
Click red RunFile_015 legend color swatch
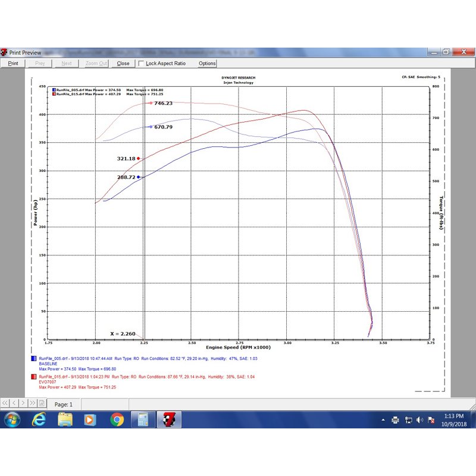point(34,377)
